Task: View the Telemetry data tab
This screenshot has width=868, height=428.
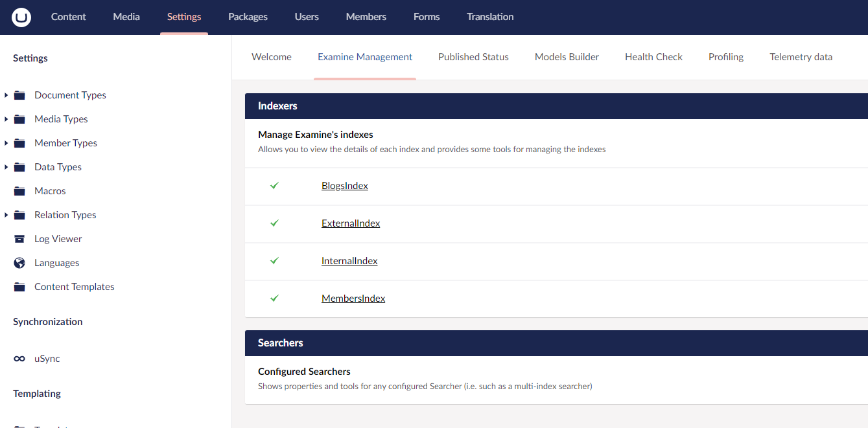Action: (801, 57)
